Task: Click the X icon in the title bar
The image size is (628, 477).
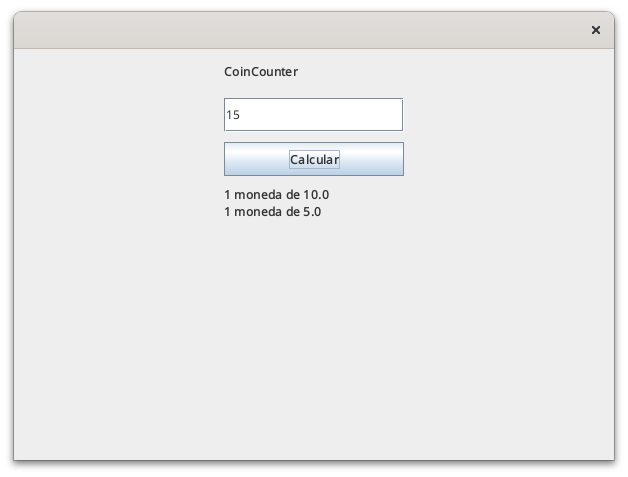Action: 596,30
